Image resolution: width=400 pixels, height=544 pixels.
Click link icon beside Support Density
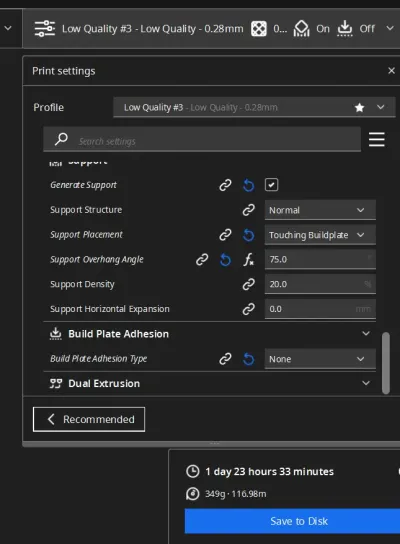(x=248, y=284)
